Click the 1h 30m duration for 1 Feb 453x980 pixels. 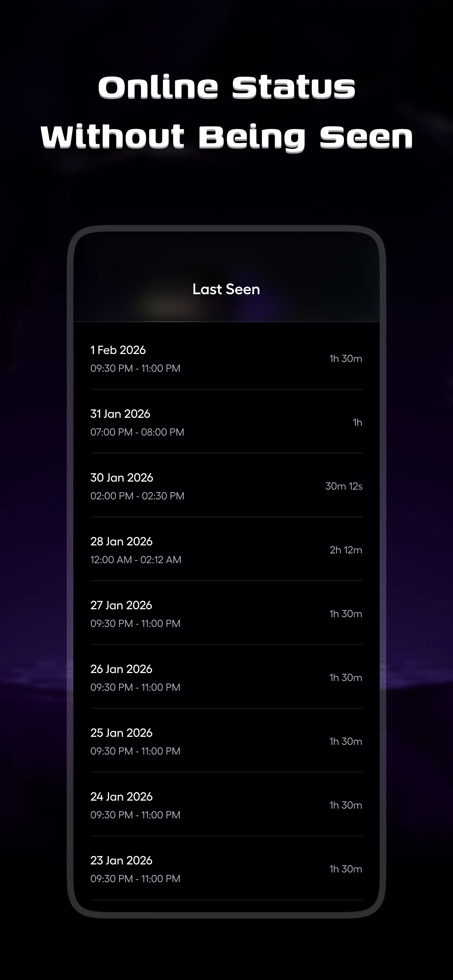pyautogui.click(x=345, y=358)
